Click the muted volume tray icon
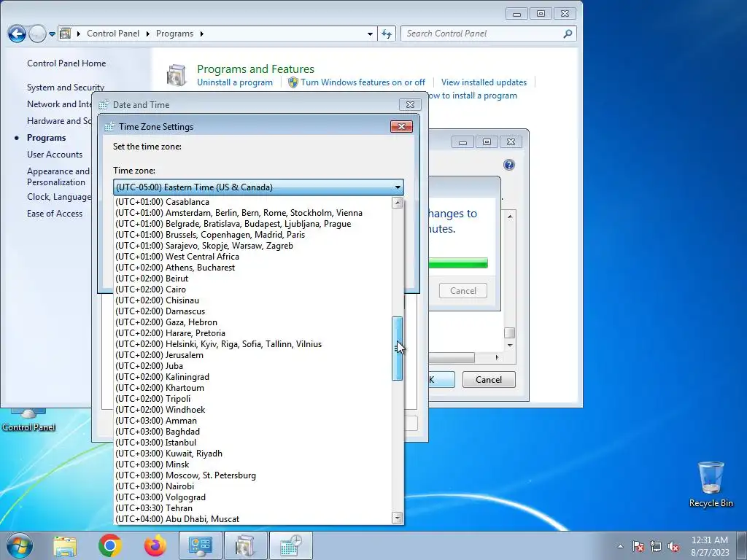The width and height of the screenshot is (747, 560). coord(673,546)
